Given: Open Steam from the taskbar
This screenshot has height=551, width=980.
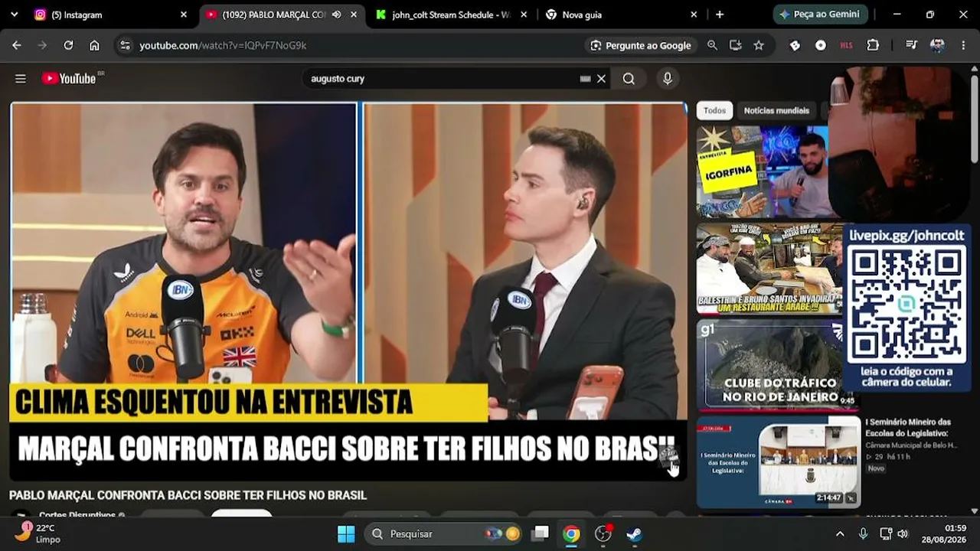Looking at the screenshot, I should 634,533.
